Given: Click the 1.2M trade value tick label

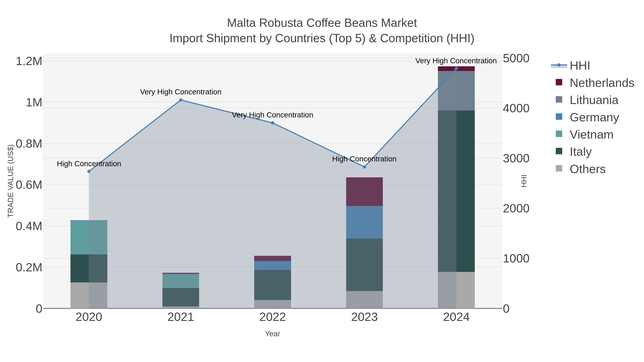Looking at the screenshot, I should 29,61.
